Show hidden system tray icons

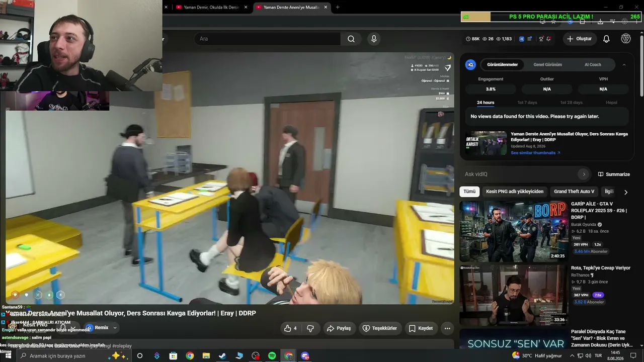click(x=572, y=356)
